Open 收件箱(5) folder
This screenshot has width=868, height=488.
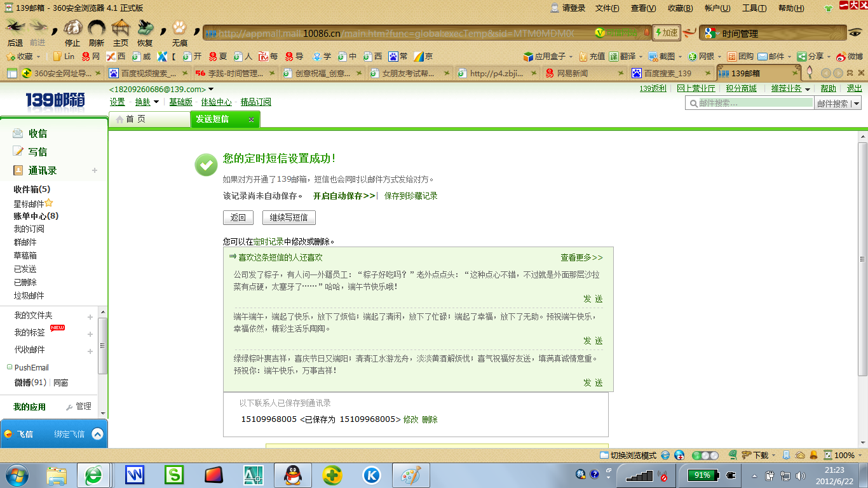tap(32, 189)
